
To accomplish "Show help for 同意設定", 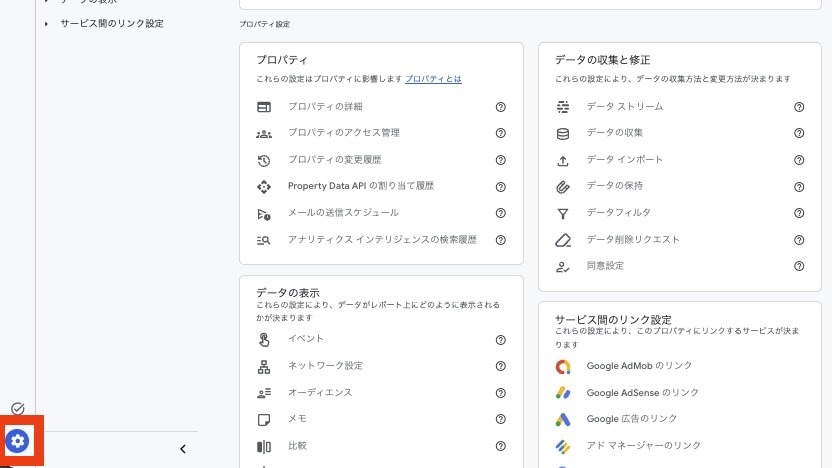I will tap(799, 266).
